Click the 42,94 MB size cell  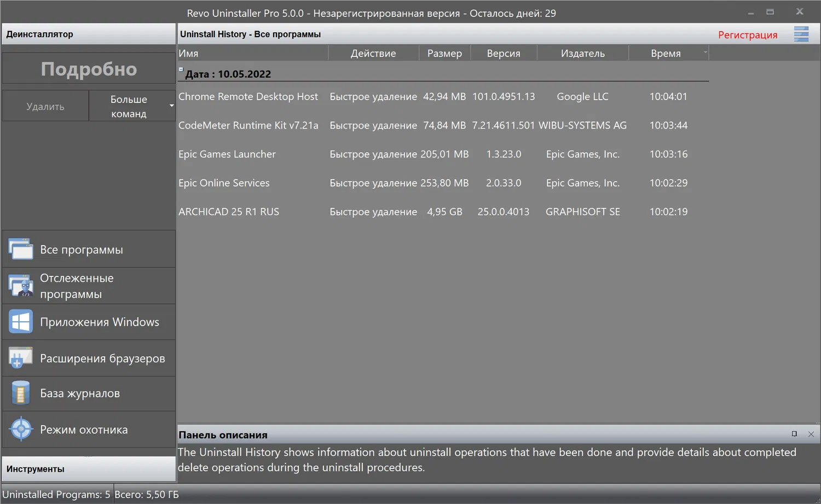coord(444,96)
